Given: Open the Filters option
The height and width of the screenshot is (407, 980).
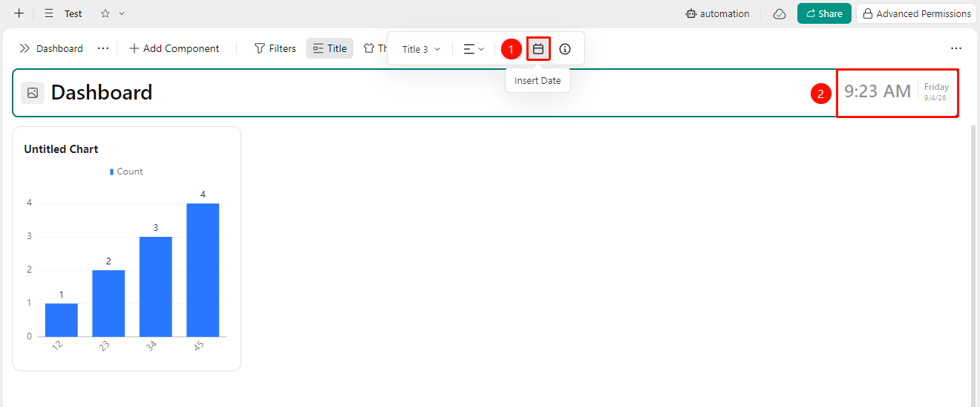Looking at the screenshot, I should click(275, 48).
